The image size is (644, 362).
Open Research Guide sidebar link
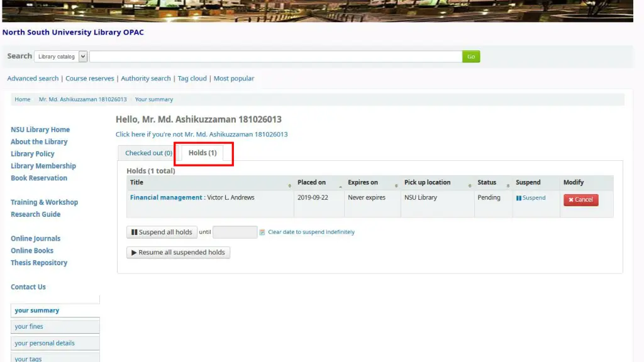[x=36, y=215]
